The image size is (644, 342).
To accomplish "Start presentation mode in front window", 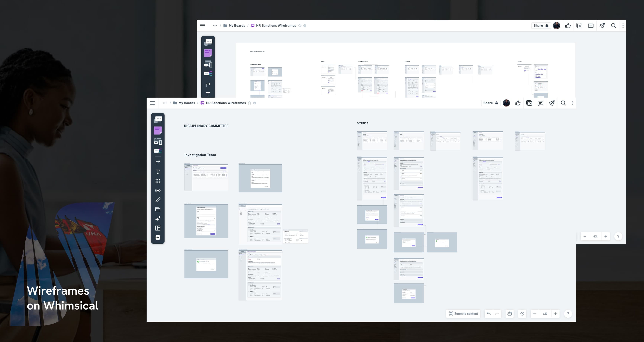I will coord(529,103).
